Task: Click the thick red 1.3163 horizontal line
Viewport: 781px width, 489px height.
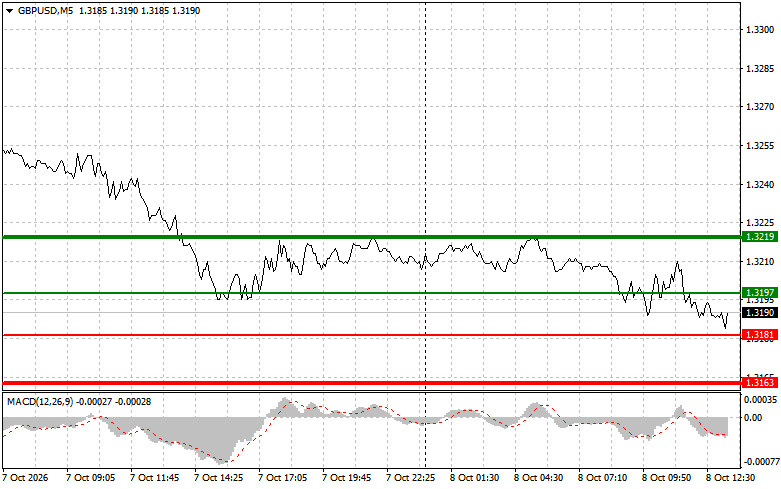Action: pyautogui.click(x=372, y=382)
